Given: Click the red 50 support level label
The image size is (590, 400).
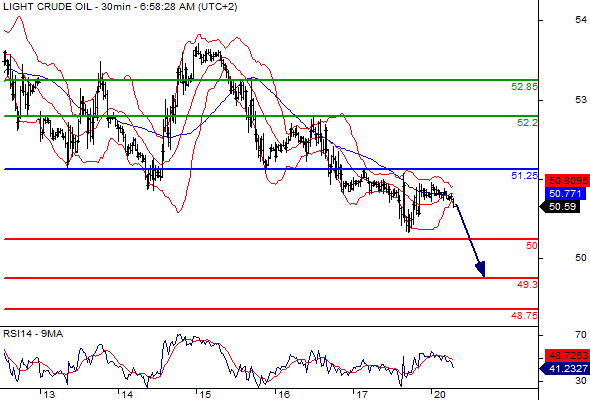Looking at the screenshot, I should (531, 246).
